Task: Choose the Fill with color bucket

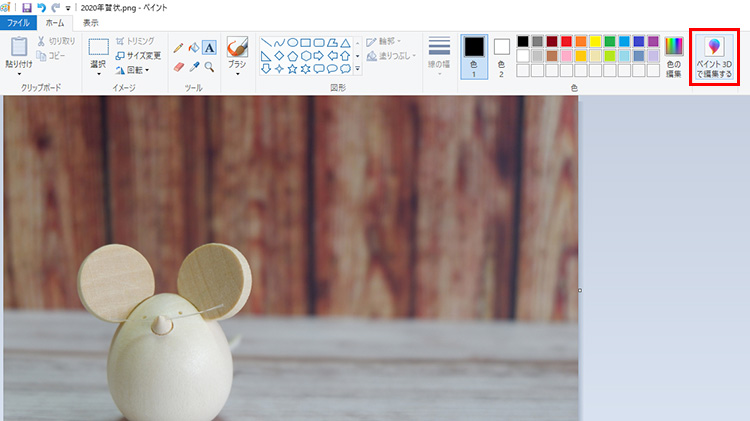Action: tap(194, 47)
